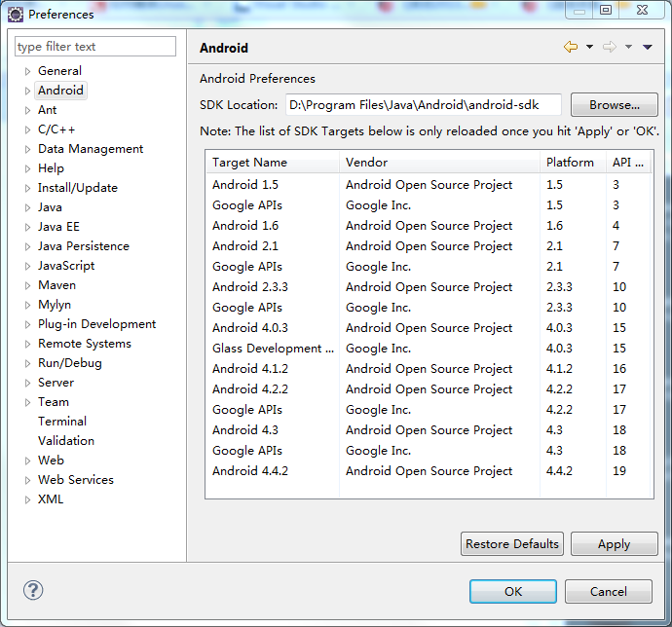This screenshot has height=627, width=672.
Task: Open the back history dropdown arrow
Action: pyautogui.click(x=590, y=47)
